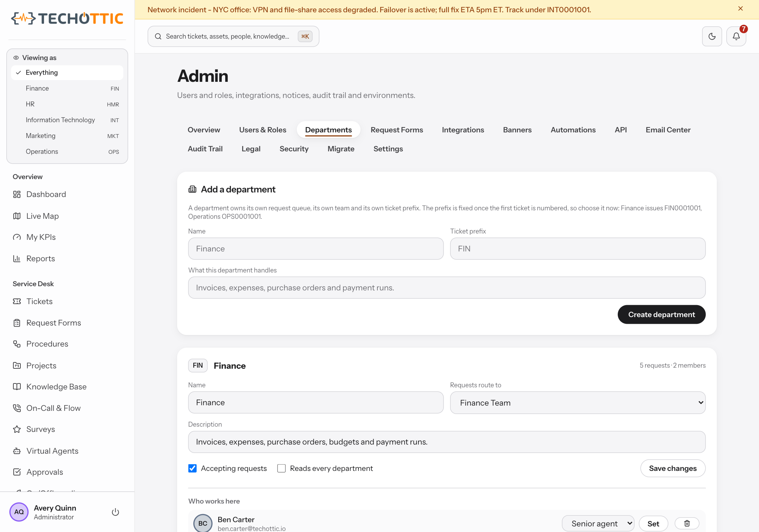This screenshot has height=532, width=759.
Task: Click the power icon to sign out
Action: tap(115, 512)
